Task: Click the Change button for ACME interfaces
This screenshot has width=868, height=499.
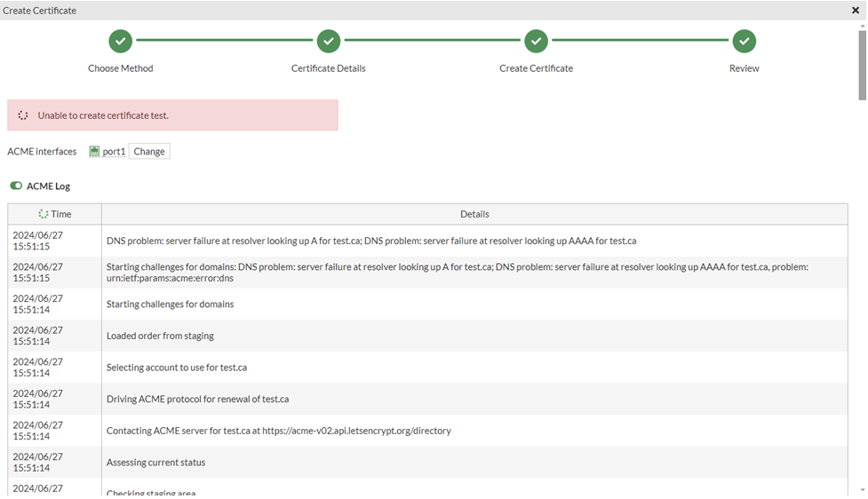Action: pyautogui.click(x=149, y=152)
